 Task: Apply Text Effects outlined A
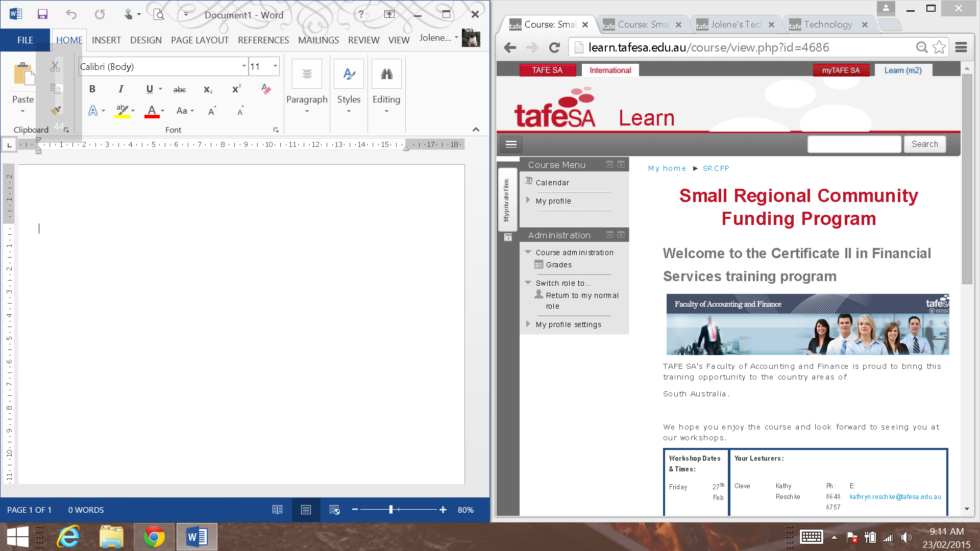pos(93,110)
